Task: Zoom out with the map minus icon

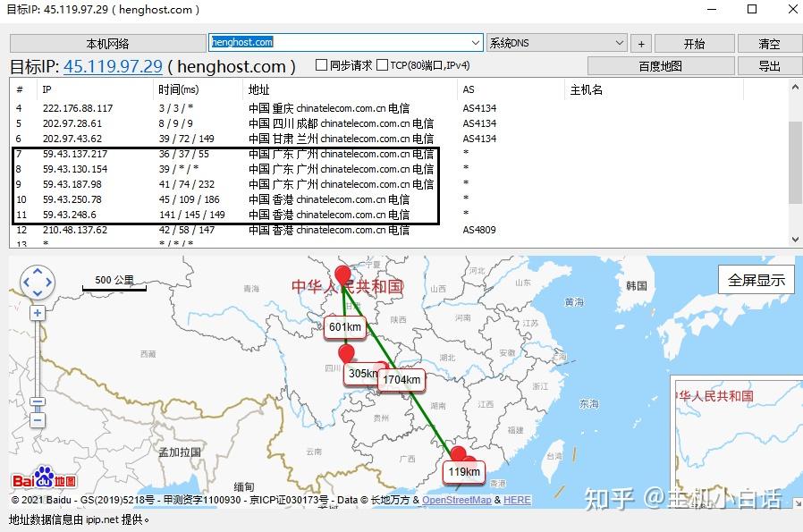Action: pyautogui.click(x=38, y=420)
